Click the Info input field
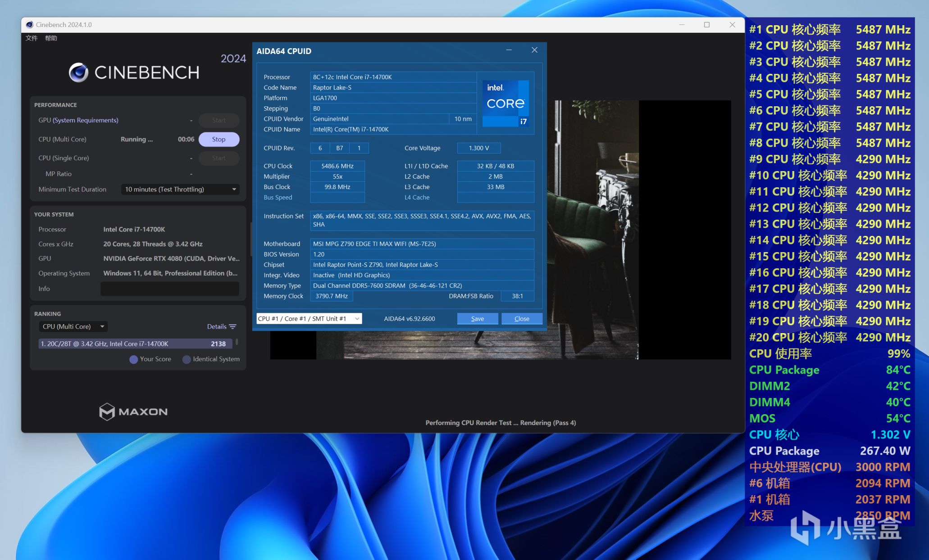Screen dimensions: 929x560 click(x=169, y=289)
